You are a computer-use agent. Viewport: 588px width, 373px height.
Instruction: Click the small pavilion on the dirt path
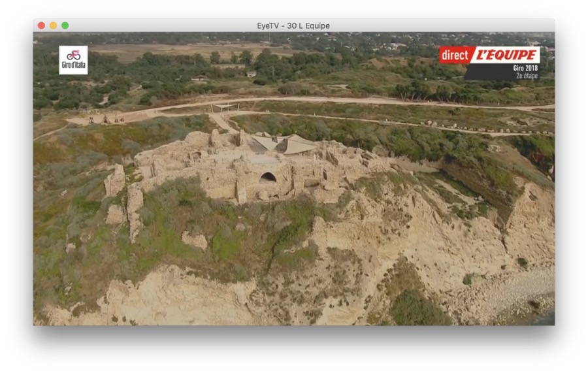pos(225,106)
